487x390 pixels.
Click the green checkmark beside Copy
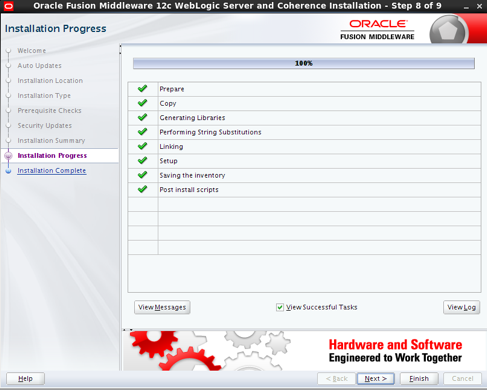143,103
